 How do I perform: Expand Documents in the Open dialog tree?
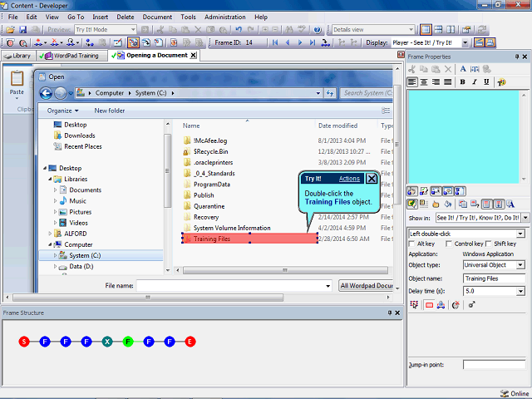click(56, 190)
